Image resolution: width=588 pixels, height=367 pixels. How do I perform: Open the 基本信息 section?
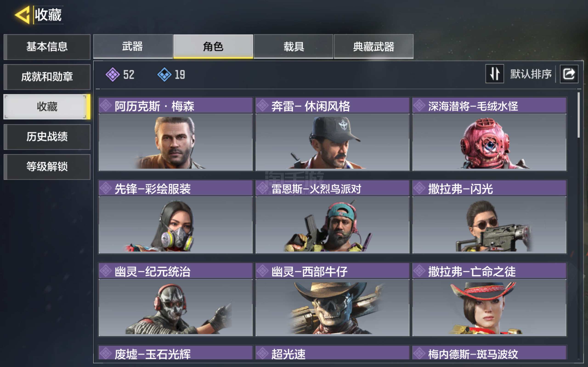click(47, 47)
